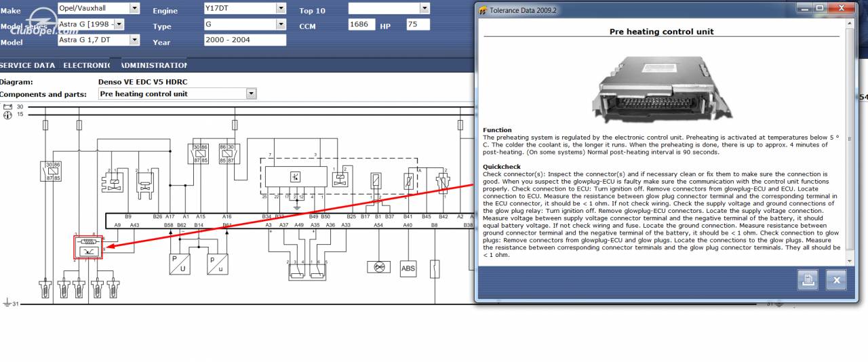Screen dimensions: 868x362
Task: Open the Type dropdown
Action: click(281, 24)
